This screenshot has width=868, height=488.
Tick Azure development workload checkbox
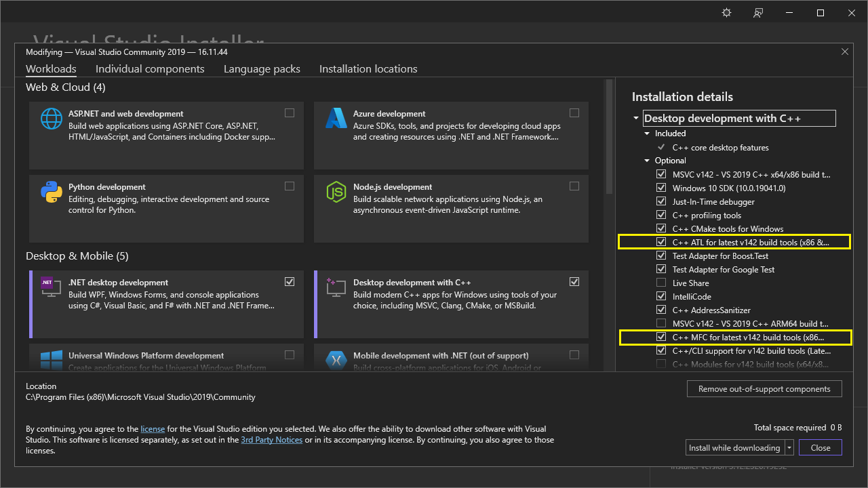coord(574,113)
